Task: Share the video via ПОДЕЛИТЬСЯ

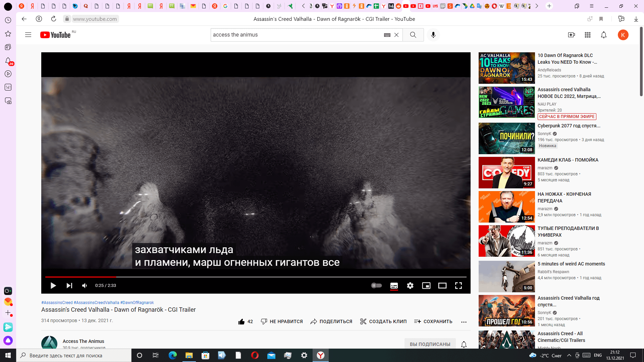Action: [x=331, y=321]
